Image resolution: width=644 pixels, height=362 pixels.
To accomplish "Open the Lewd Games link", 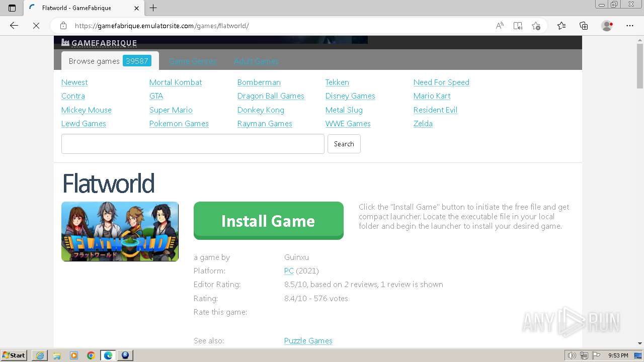I will [84, 124].
